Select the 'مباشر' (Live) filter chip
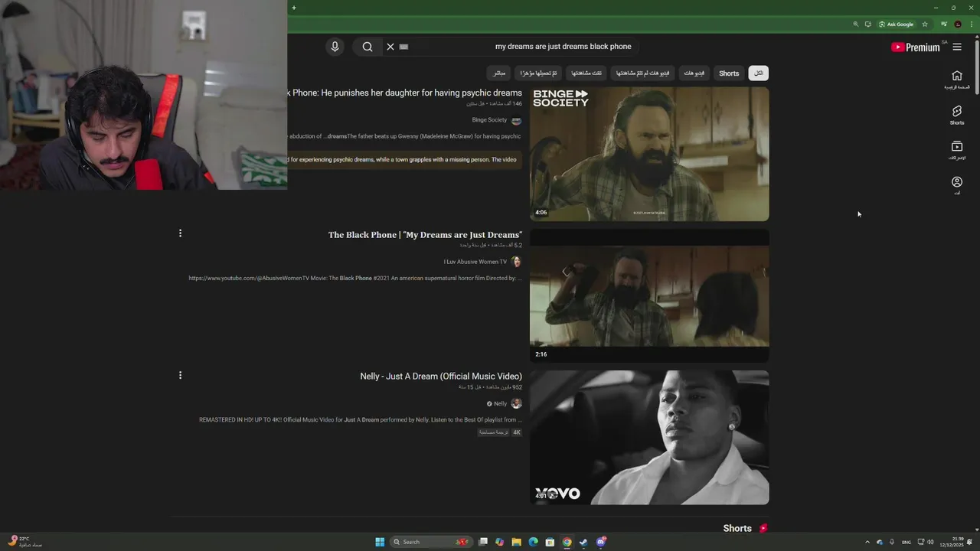980x551 pixels. click(499, 73)
